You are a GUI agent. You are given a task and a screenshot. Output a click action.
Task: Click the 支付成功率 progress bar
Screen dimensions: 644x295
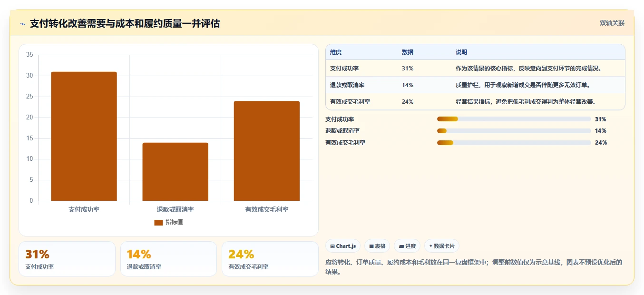pyautogui.click(x=514, y=119)
